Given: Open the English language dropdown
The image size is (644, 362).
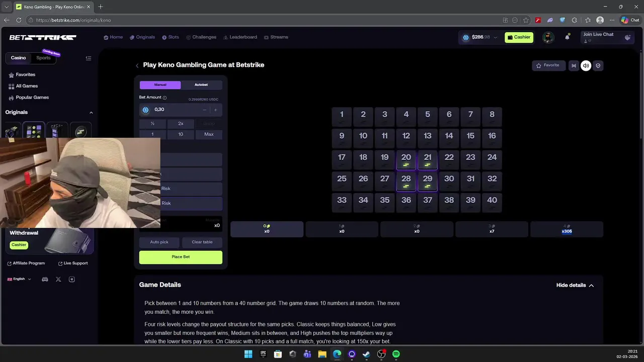Looking at the screenshot, I should click(19, 279).
